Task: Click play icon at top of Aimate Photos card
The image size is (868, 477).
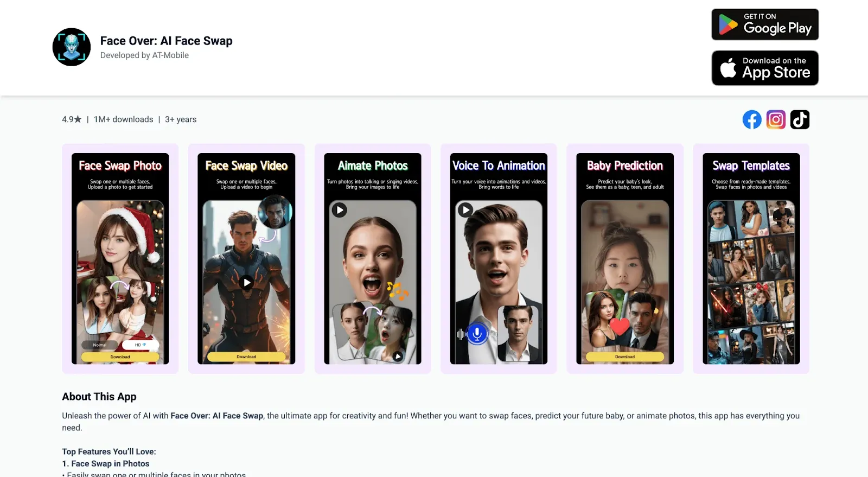Action: coord(339,210)
